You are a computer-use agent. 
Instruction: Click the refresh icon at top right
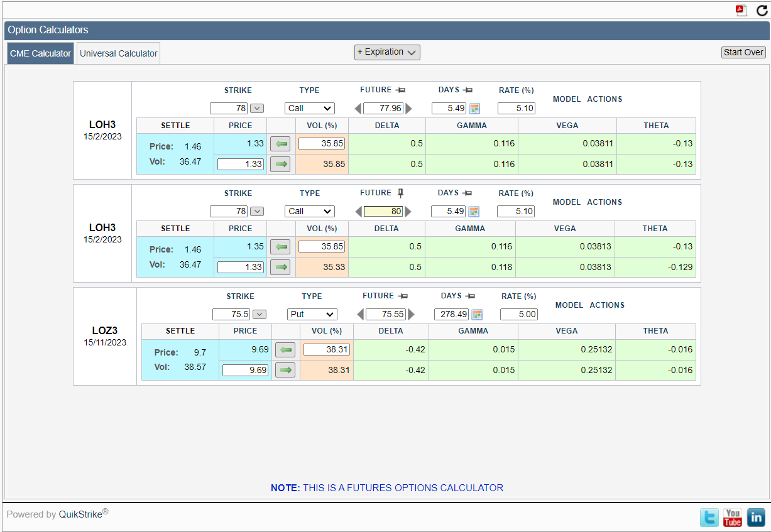762,10
